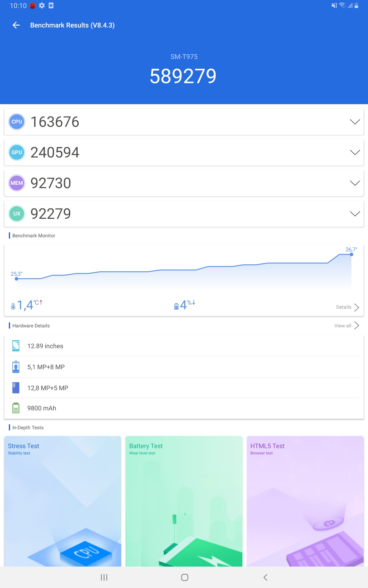Screen dimensions: 368x588
Task: Expand the CPU score details
Action: pyautogui.click(x=355, y=122)
